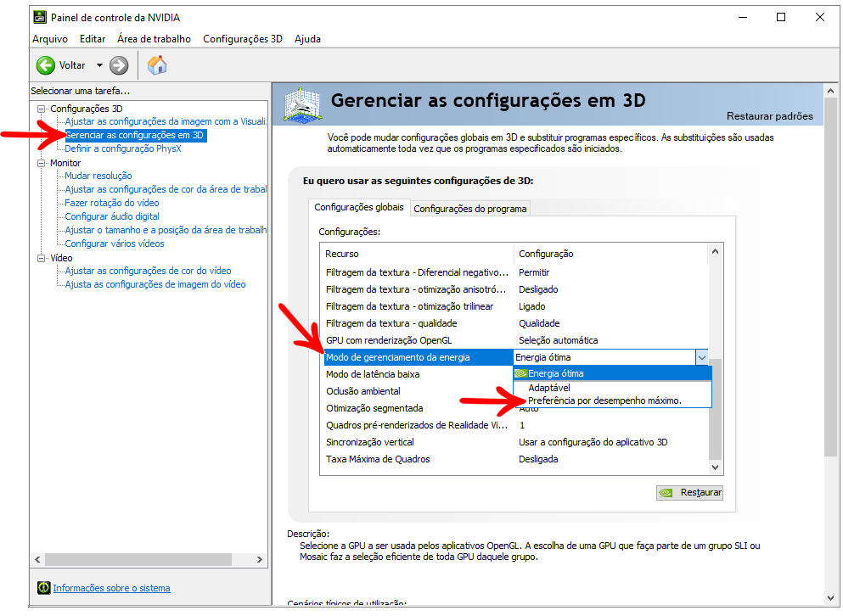
Task: Click the forward arrow navigation icon
Action: [119, 65]
